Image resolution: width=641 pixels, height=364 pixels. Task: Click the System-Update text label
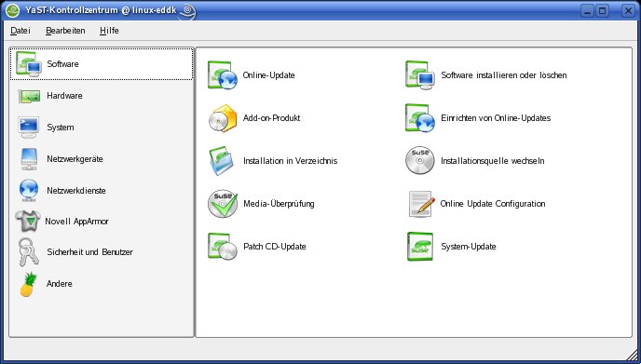click(469, 247)
